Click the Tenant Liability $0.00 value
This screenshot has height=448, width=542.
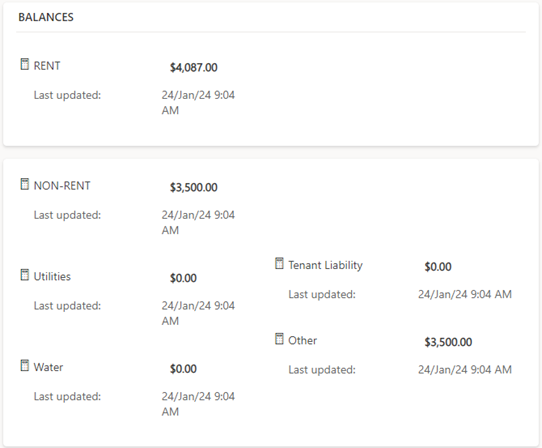[438, 267]
